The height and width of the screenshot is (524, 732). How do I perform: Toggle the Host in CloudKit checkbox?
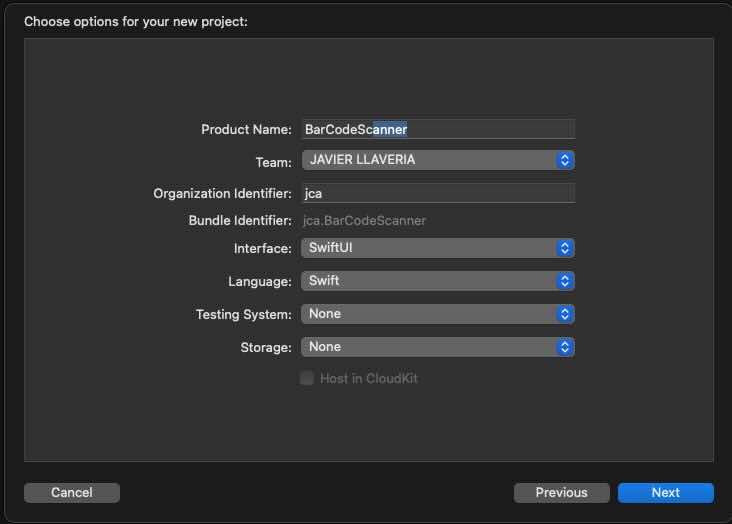[x=307, y=378]
